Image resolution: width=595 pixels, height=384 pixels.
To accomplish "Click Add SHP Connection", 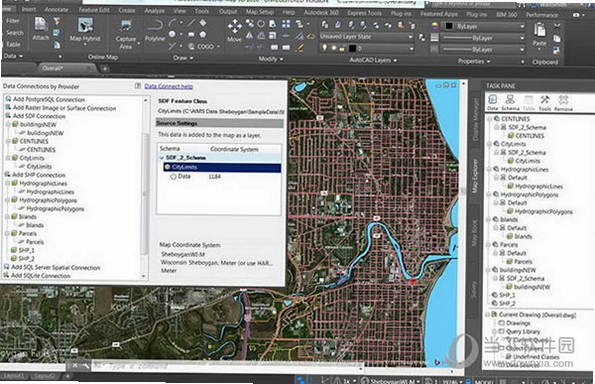I will coord(39,175).
